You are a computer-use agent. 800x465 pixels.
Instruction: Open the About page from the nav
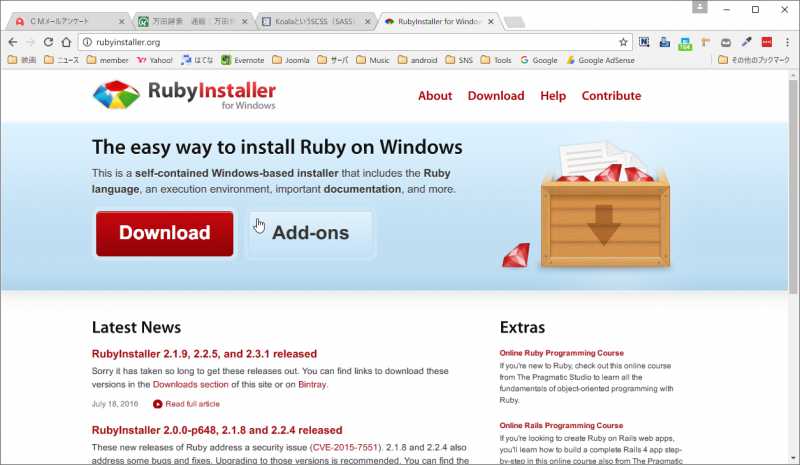tap(435, 95)
